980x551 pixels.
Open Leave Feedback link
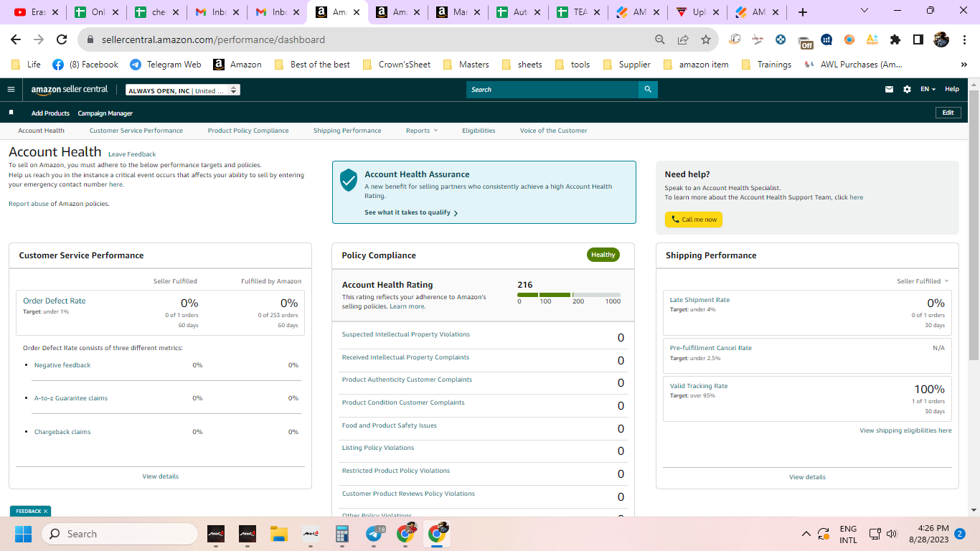[x=132, y=154]
